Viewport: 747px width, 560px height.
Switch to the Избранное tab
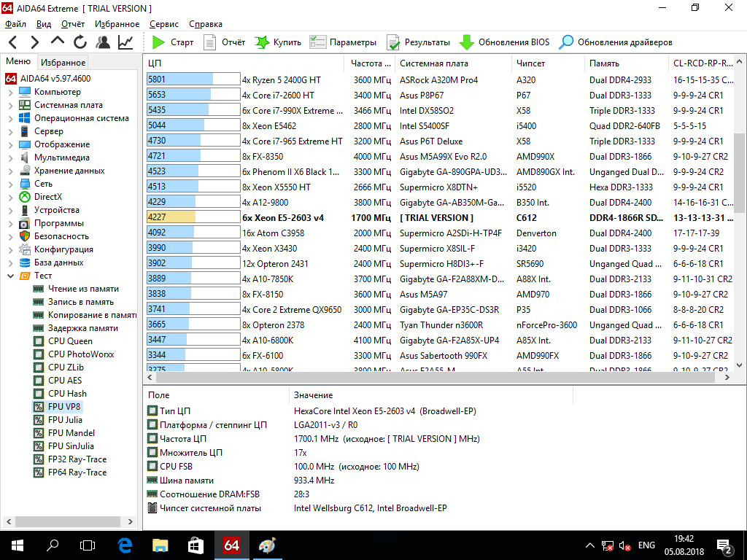(63, 63)
